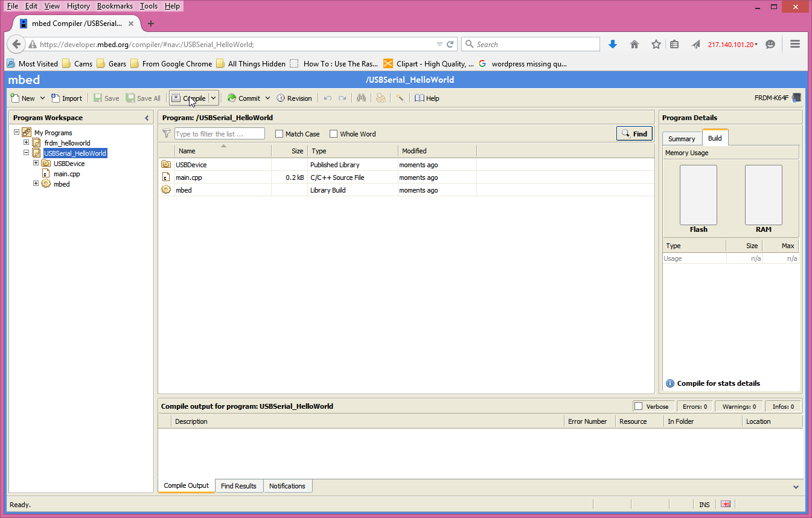Open the Notifications tab
The width and height of the screenshot is (812, 518).
(287, 485)
